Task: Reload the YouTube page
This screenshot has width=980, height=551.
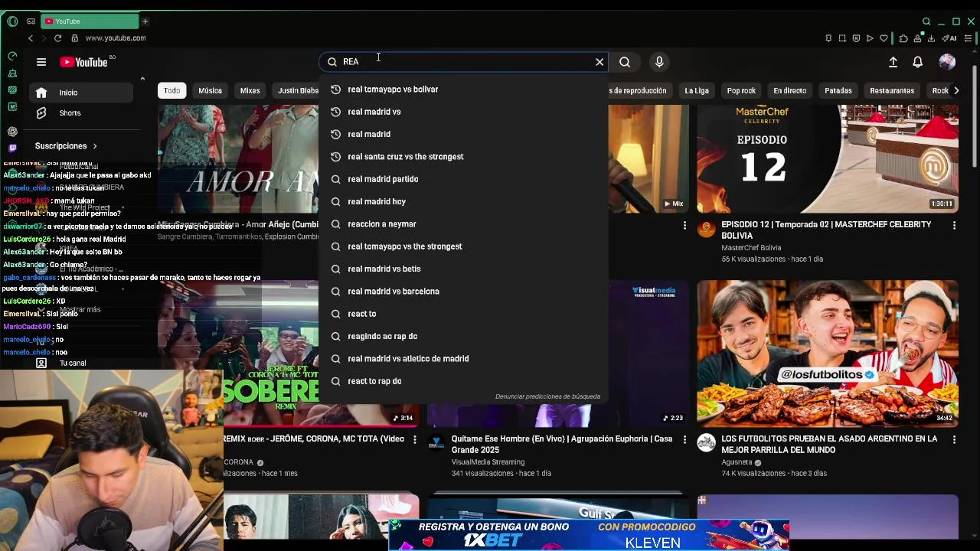Action: 57,38
